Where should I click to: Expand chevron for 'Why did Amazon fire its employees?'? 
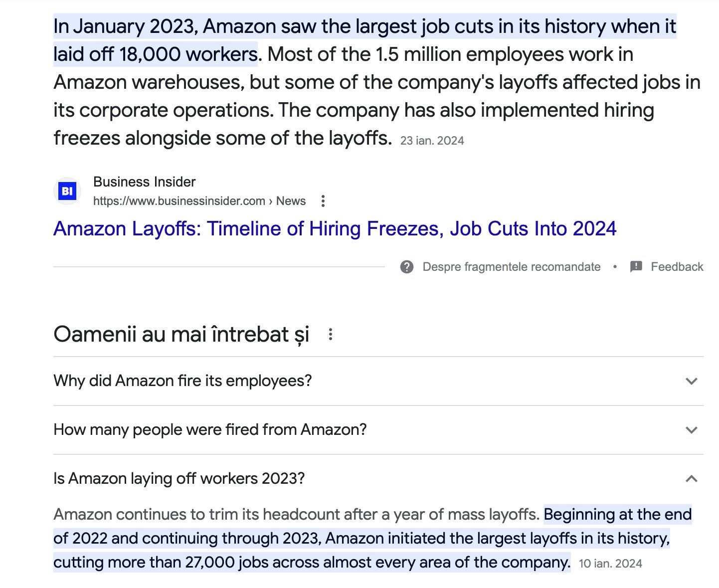click(x=691, y=382)
